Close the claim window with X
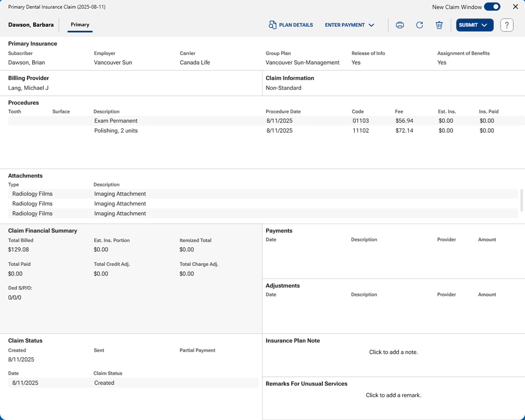The image size is (525, 420). (515, 7)
